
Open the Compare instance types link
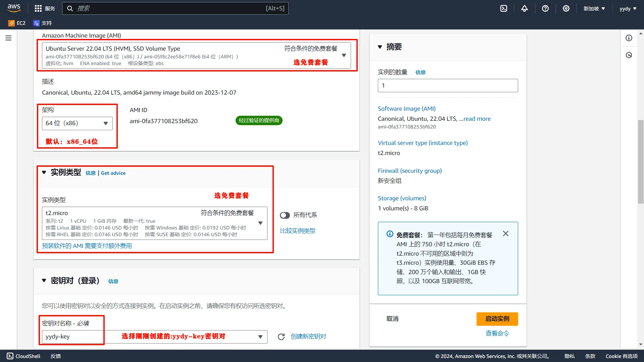pos(298,230)
